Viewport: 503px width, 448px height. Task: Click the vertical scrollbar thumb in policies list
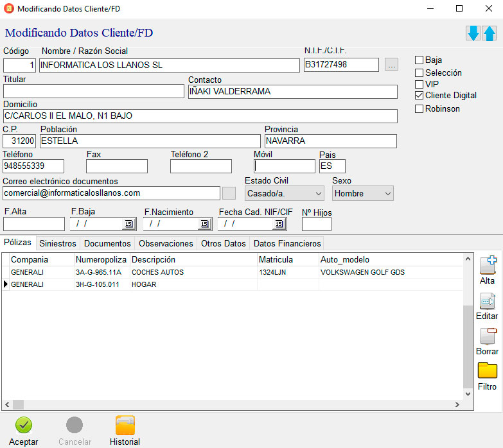(468, 347)
